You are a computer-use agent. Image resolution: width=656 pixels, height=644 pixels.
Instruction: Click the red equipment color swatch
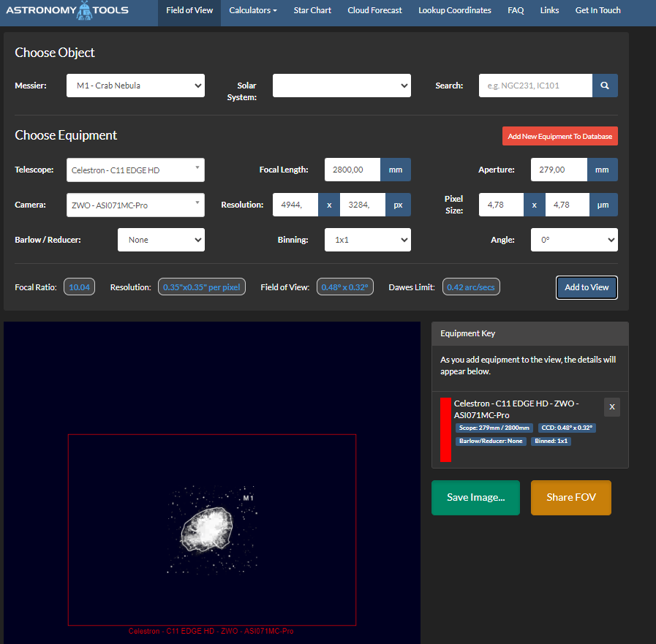[445, 430]
